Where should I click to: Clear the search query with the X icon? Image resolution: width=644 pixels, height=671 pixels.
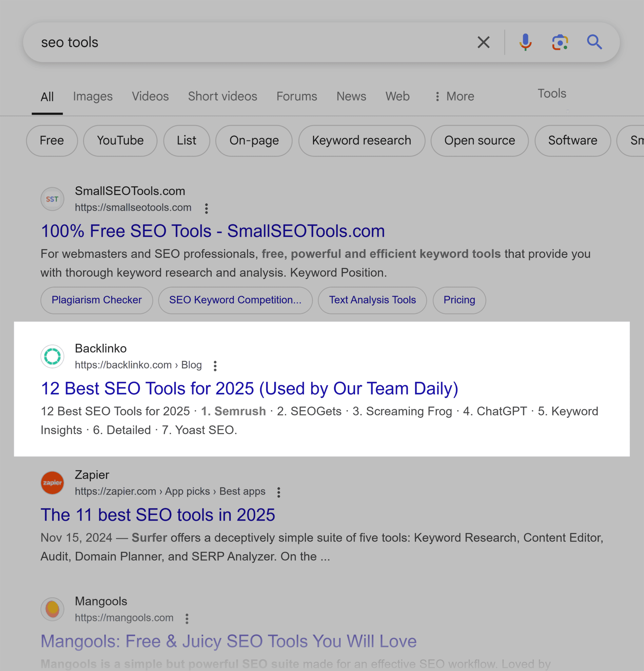[483, 43]
